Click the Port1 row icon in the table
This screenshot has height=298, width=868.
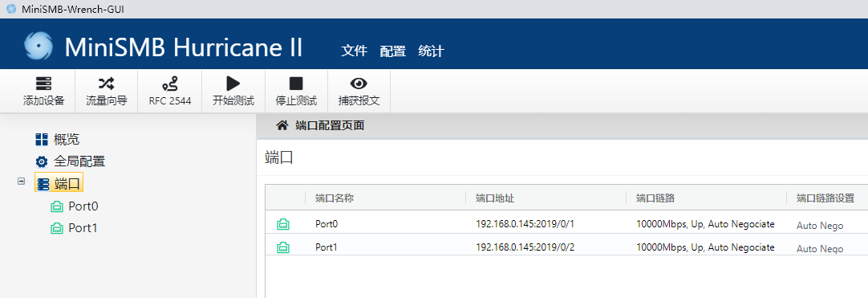click(x=283, y=247)
